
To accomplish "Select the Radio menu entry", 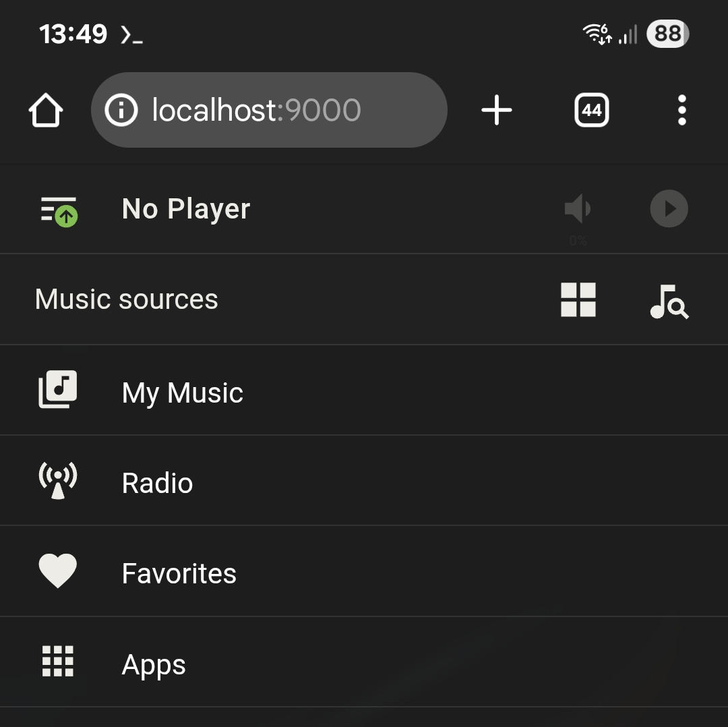I will [x=157, y=483].
